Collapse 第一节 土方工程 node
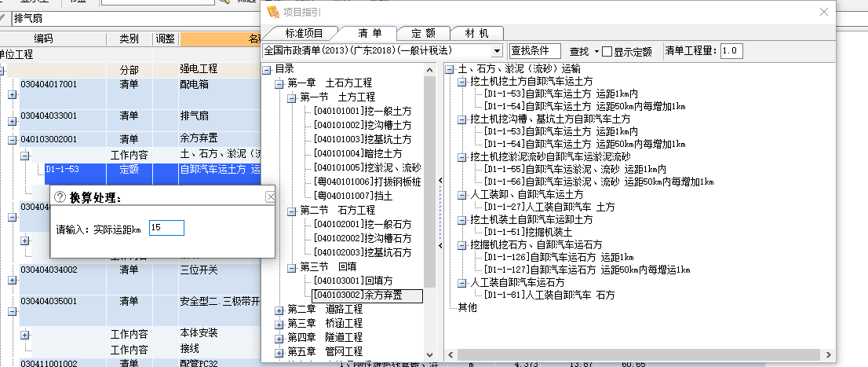The image size is (868, 367). 291,97
